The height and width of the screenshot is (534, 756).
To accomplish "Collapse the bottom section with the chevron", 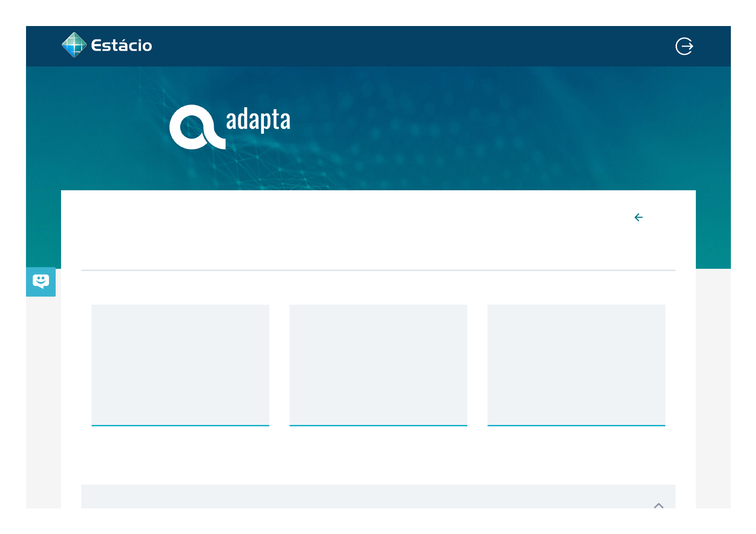I will click(x=659, y=505).
